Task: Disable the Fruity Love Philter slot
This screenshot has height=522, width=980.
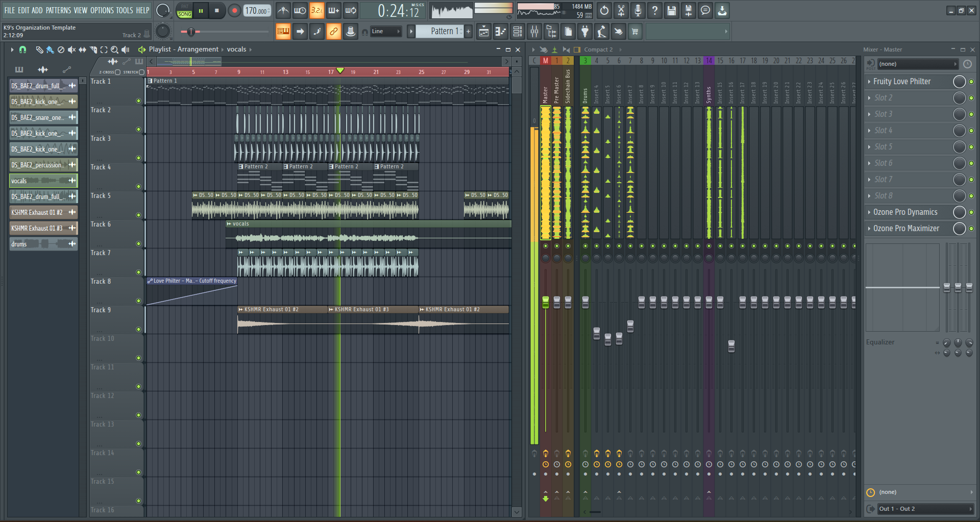Action: [971, 82]
